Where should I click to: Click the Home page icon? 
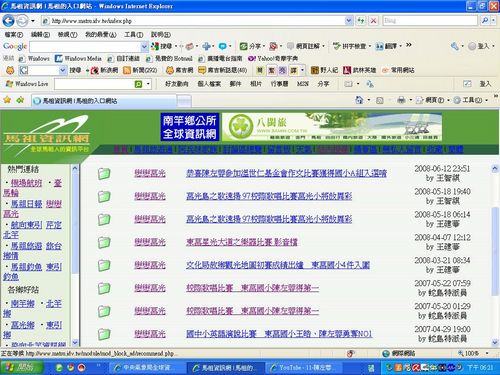click(359, 100)
